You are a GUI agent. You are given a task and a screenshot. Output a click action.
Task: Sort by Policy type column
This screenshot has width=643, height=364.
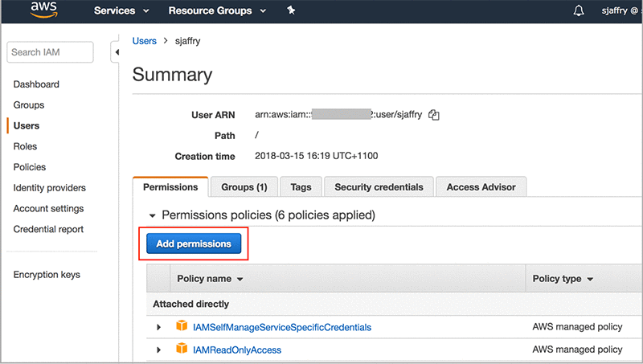pos(563,279)
